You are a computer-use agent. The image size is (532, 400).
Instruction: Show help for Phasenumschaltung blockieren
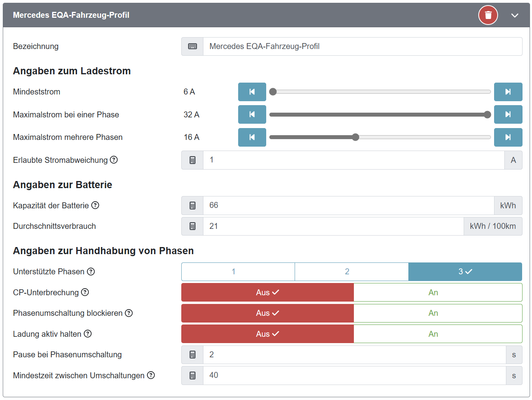pyautogui.click(x=129, y=313)
